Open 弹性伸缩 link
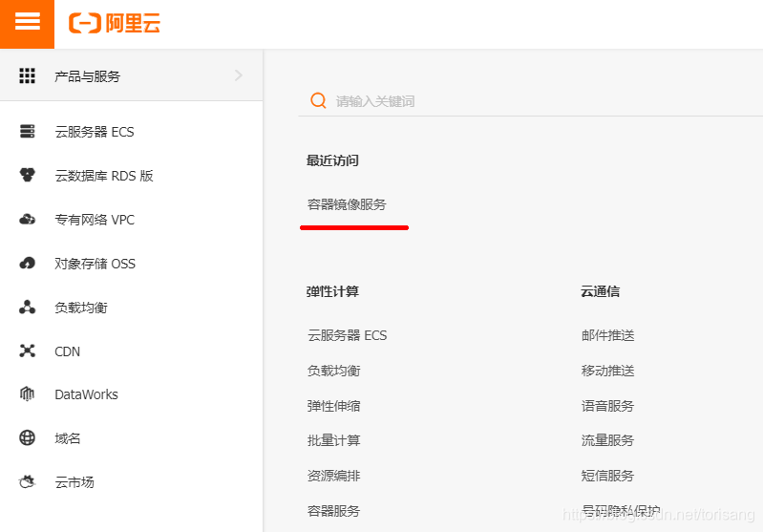Screen dimensions: 763x532 [334, 406]
